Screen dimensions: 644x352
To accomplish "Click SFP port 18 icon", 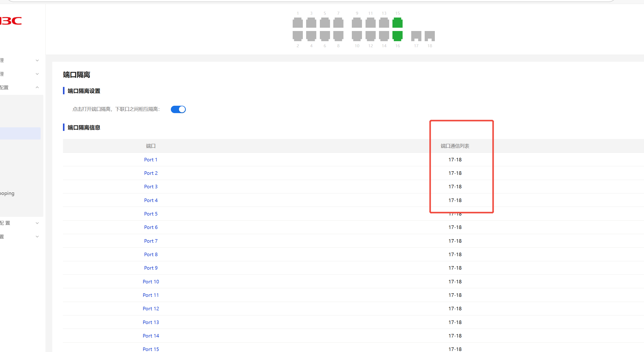I will coord(430,36).
